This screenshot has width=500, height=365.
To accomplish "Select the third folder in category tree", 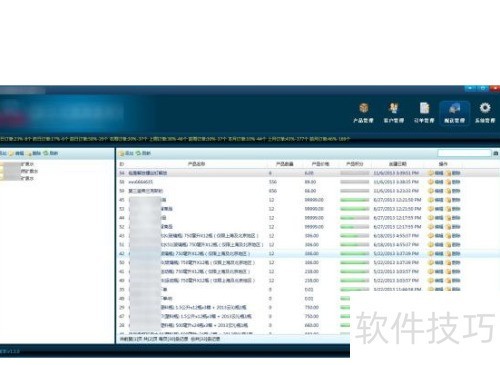I will (x=17, y=178).
